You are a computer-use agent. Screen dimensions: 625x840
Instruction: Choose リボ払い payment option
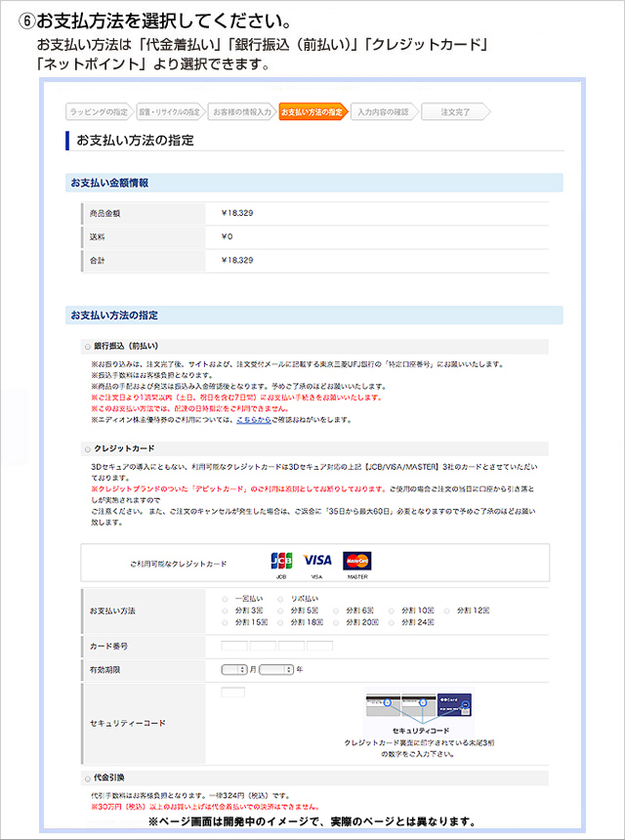[280, 599]
